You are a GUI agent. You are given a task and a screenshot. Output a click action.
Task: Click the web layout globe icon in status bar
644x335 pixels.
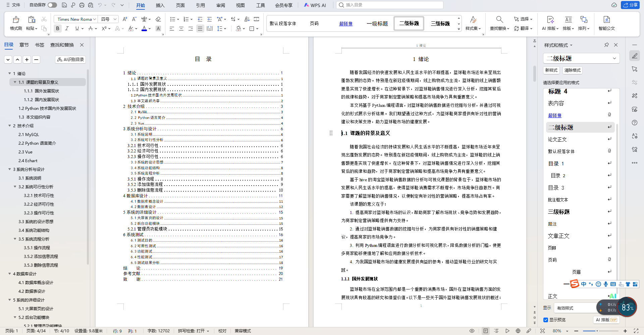[518, 331]
